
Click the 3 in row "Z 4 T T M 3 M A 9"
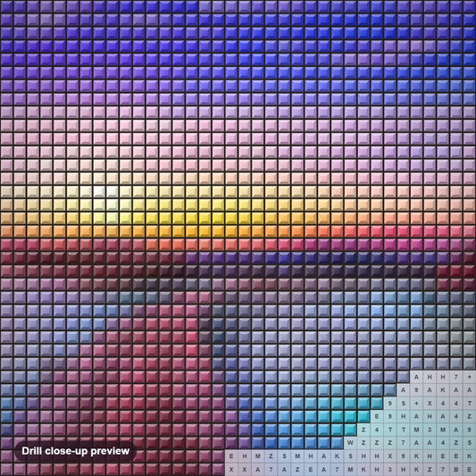coord(430,430)
